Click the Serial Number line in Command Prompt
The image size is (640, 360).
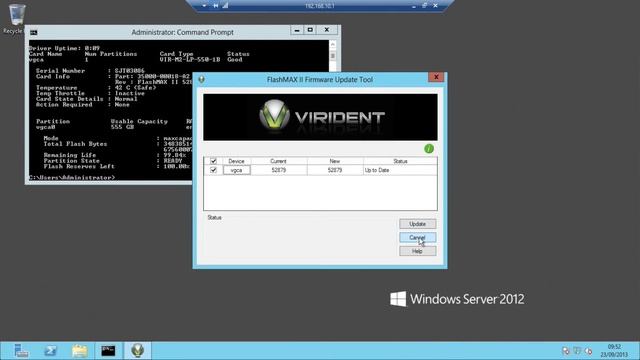pos(90,71)
